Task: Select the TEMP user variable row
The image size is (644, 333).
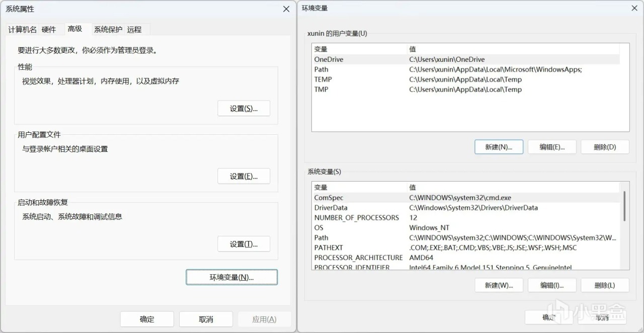Action: pos(323,79)
